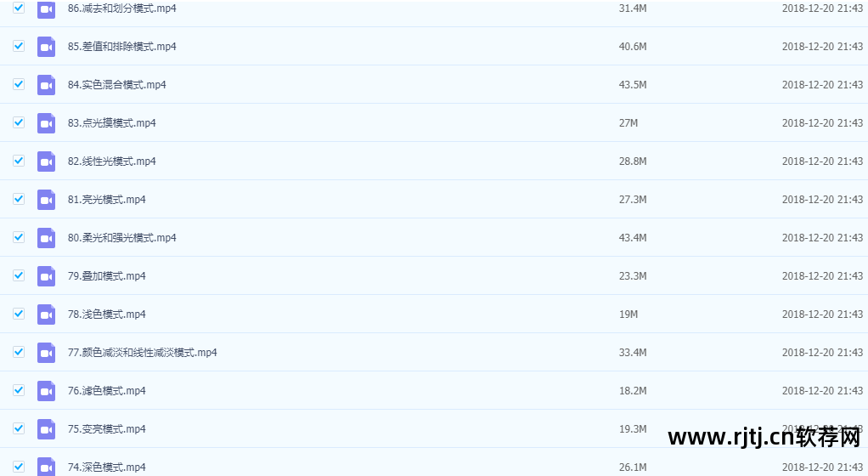Viewport: 868px width, 476px height.
Task: Click the video icon for 85.差值和排除模式.mp4
Action: click(47, 47)
